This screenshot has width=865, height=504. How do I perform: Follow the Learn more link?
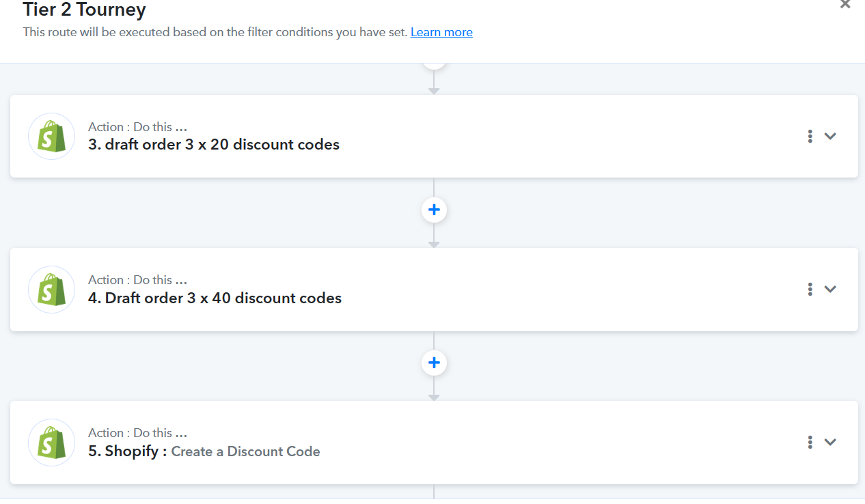(x=441, y=32)
